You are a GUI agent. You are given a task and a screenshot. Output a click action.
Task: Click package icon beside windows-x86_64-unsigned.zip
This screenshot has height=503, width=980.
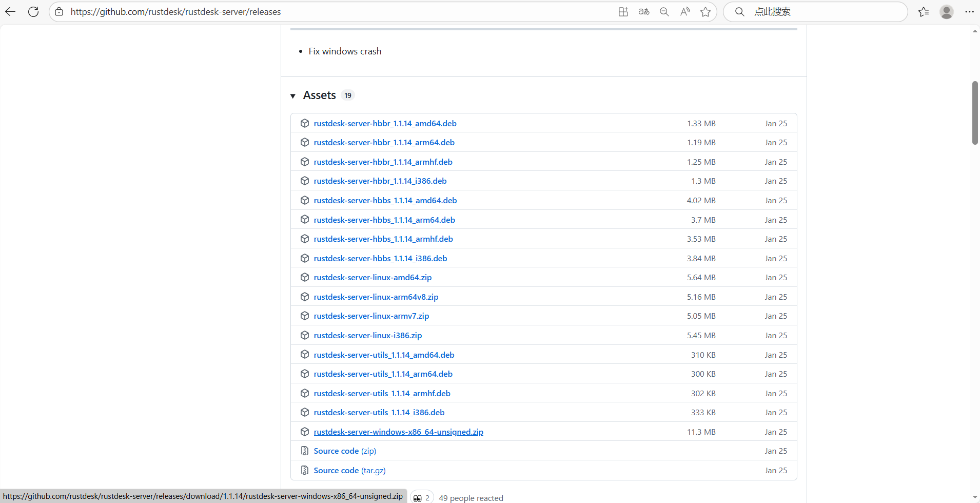pos(305,432)
